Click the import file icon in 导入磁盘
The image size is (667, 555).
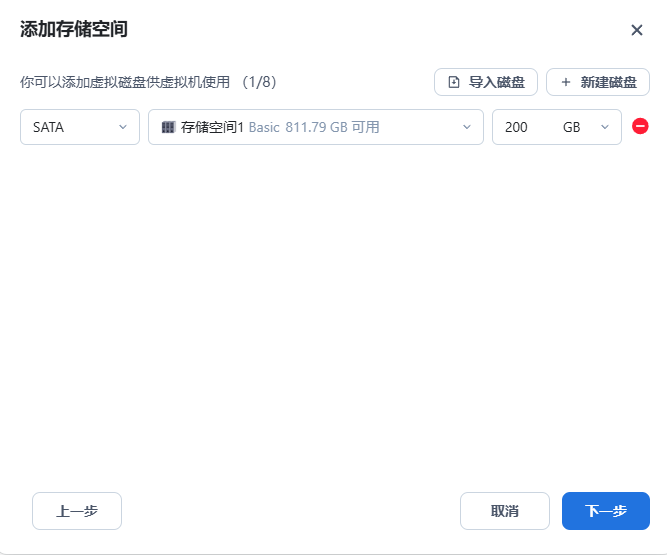(454, 82)
